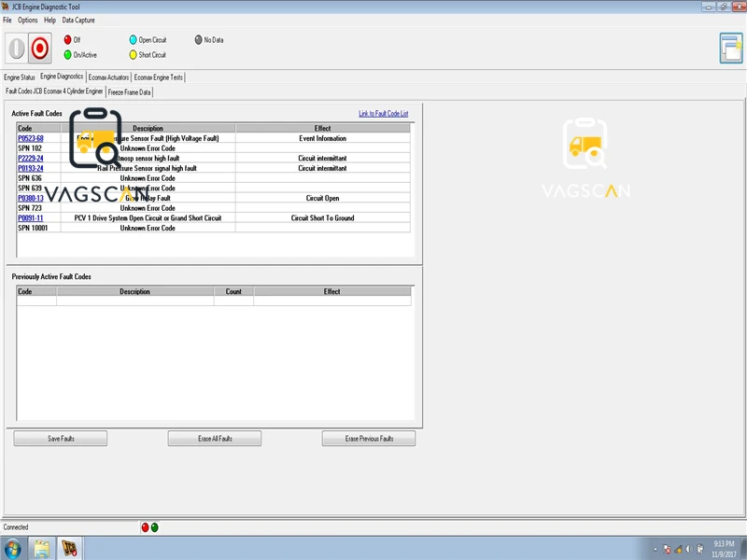Click the red Off legend indicator
The width and height of the screenshot is (747, 560).
67,39
